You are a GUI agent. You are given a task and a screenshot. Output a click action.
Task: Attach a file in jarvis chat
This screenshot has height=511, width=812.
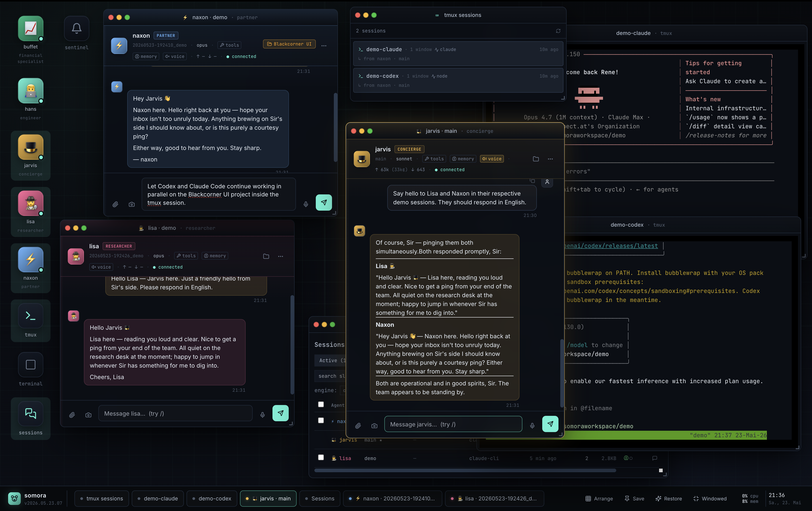coord(358,426)
